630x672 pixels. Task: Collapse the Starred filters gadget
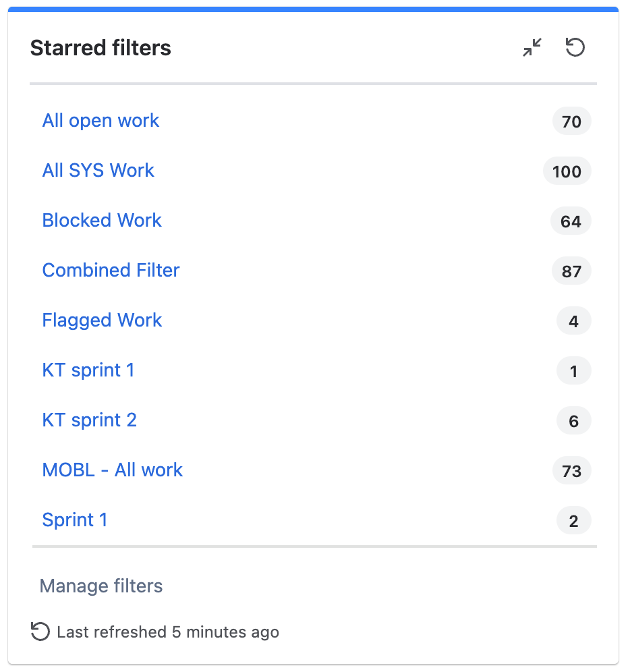click(x=532, y=47)
